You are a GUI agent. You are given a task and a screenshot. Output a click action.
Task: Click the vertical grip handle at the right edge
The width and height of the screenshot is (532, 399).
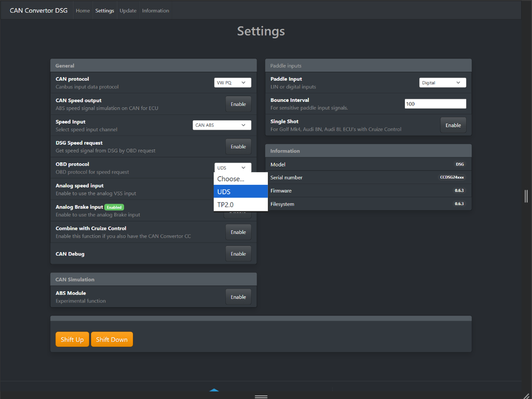[x=526, y=196]
